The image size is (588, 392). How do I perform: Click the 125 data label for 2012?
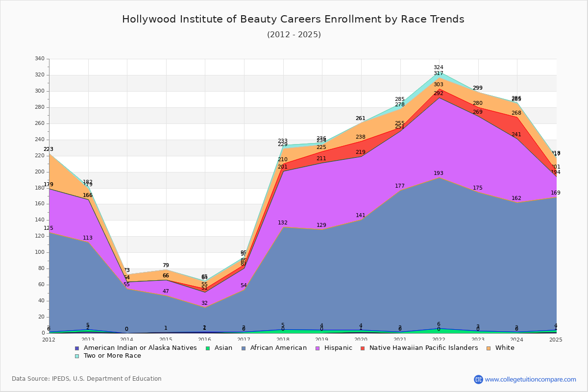pyautogui.click(x=49, y=228)
